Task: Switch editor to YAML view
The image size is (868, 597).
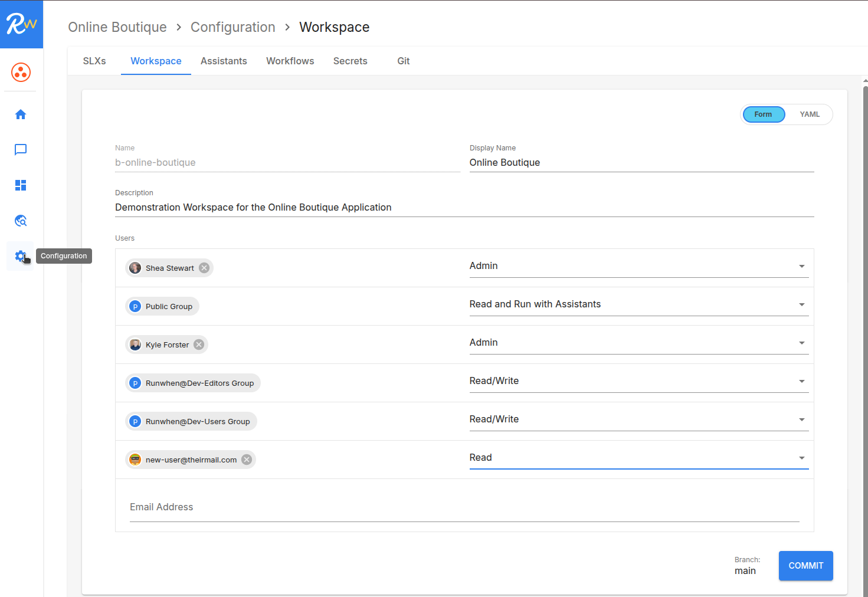Action: coord(809,114)
